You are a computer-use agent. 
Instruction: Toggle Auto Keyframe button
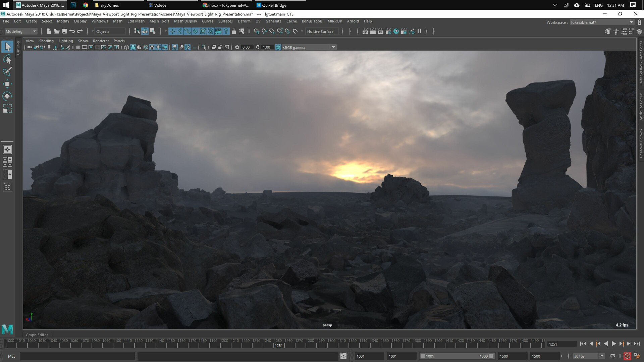tap(627, 356)
